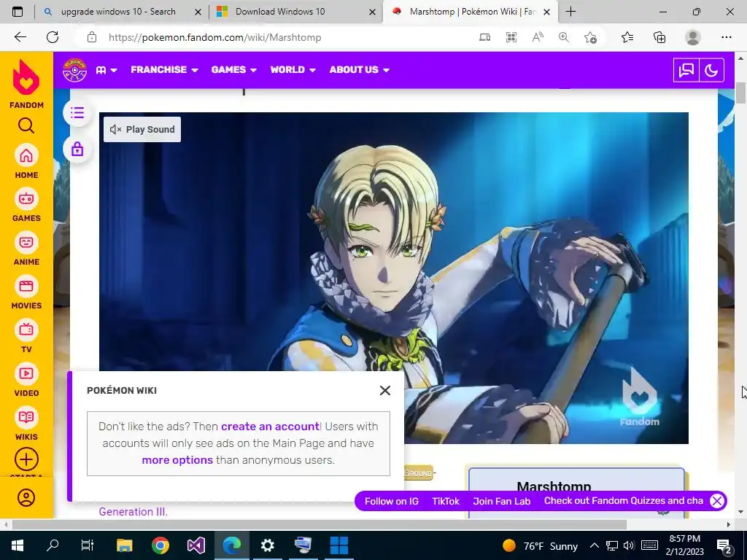This screenshot has height=560, width=747.
Task: Click the TikTok link
Action: [x=446, y=501]
